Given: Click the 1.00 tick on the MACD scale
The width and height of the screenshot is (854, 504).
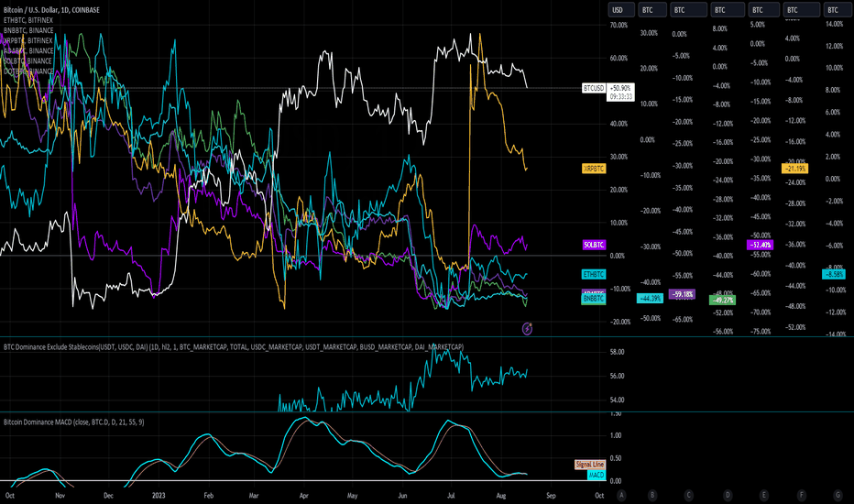Looking at the screenshot, I should coord(616,435).
